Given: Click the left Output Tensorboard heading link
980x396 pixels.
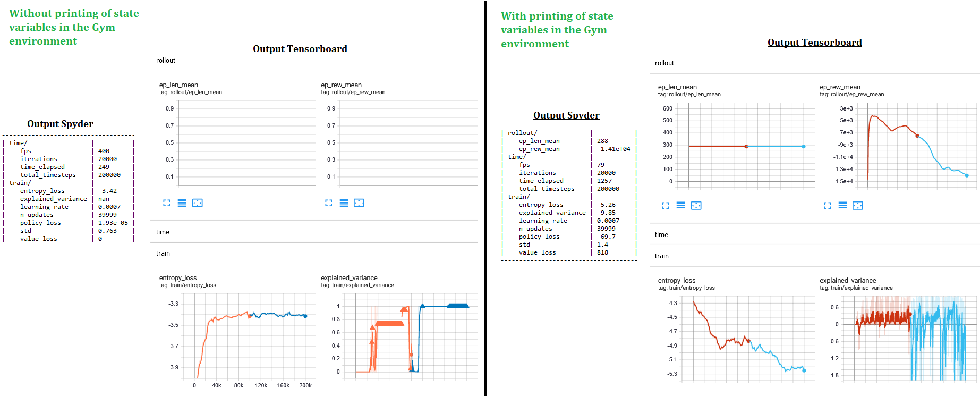Looking at the screenshot, I should coord(300,48).
